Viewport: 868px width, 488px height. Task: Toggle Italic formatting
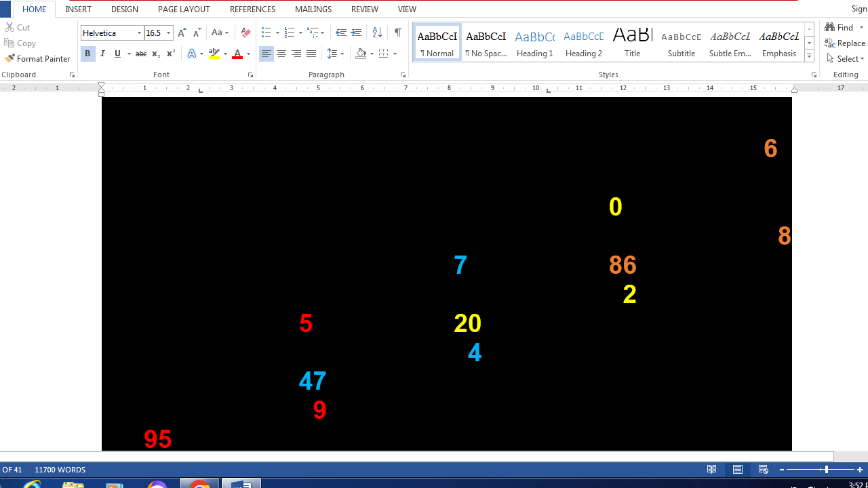point(102,54)
